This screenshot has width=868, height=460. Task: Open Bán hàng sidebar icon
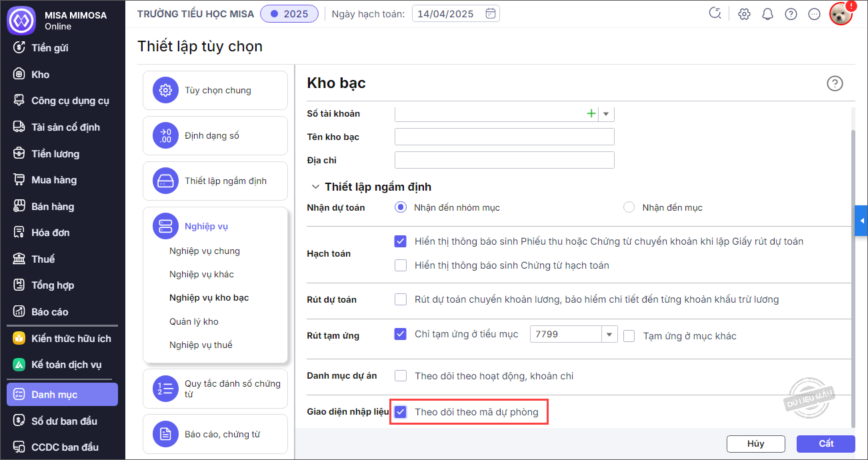[19, 207]
